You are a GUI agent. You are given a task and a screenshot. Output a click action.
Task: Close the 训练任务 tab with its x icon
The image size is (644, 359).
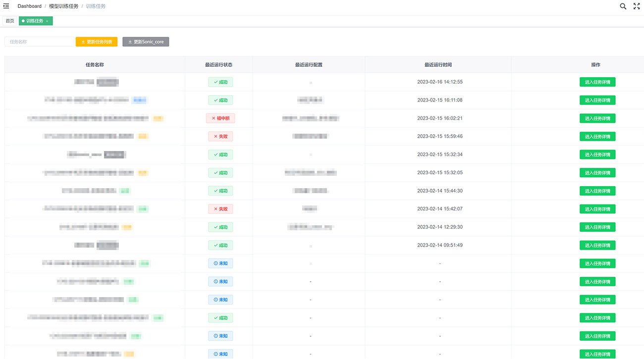tap(47, 21)
